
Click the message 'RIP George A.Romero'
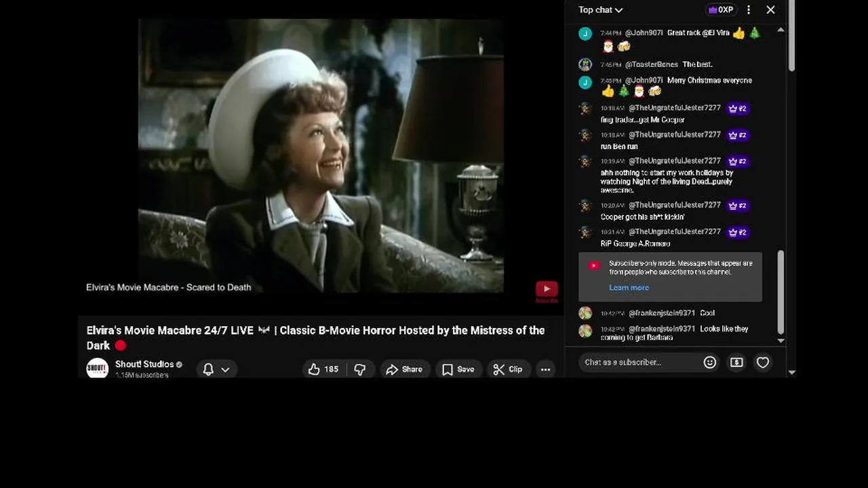pos(635,243)
